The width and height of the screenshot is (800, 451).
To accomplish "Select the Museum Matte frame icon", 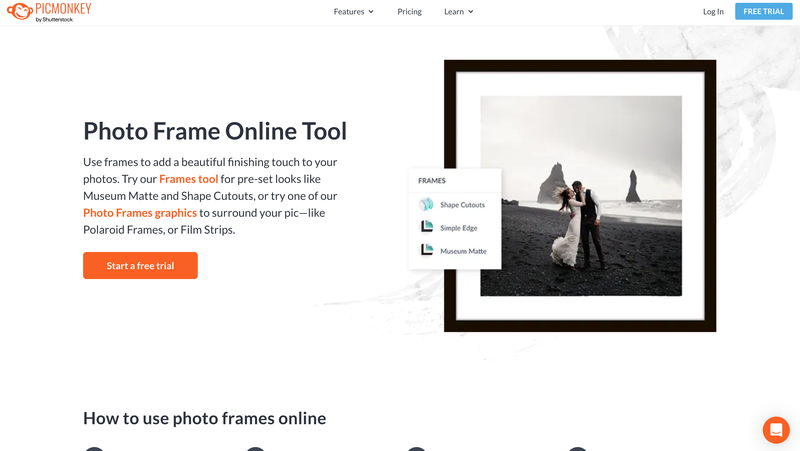I will [x=427, y=250].
